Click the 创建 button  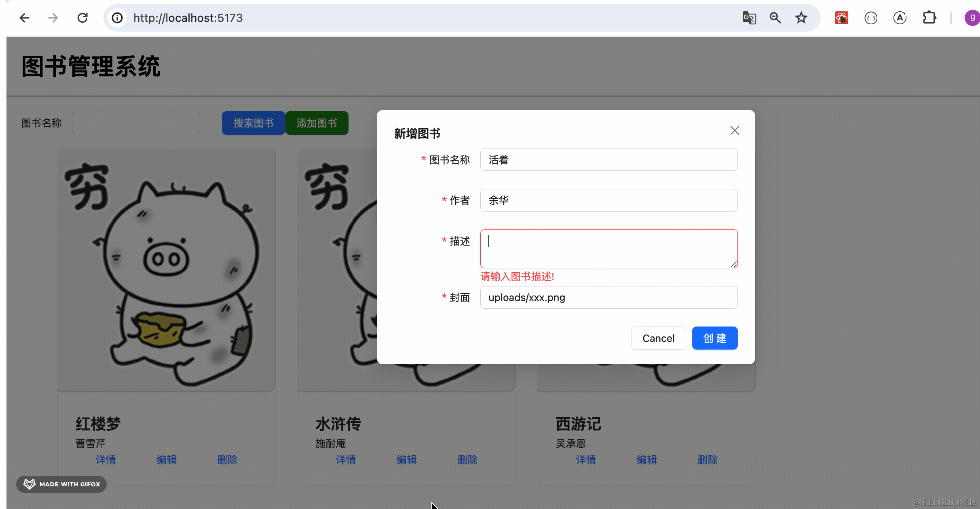click(x=714, y=338)
